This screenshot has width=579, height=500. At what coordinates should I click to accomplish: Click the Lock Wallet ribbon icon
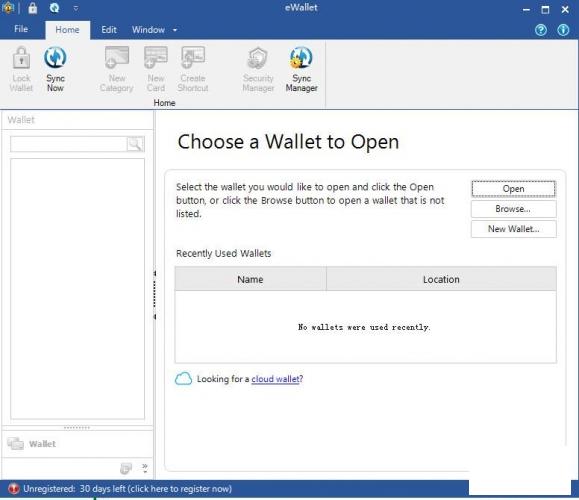(x=21, y=69)
